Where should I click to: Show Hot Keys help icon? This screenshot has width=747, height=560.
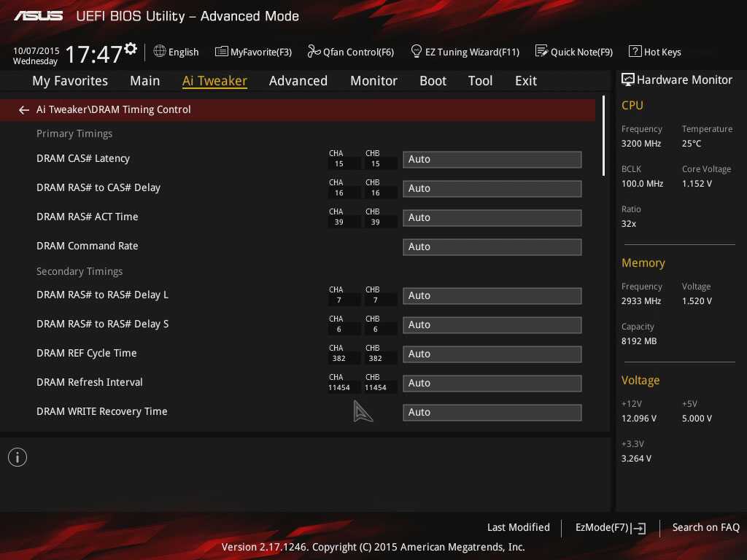[x=635, y=52]
